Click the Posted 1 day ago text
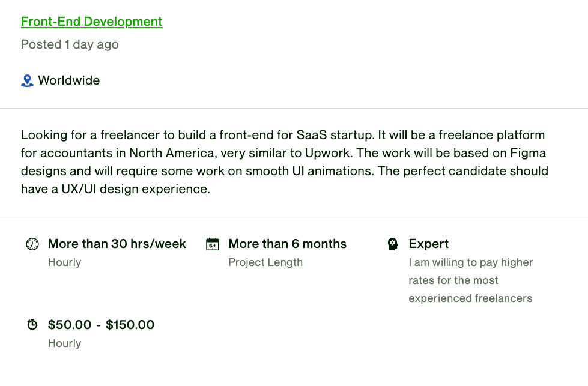 [70, 44]
